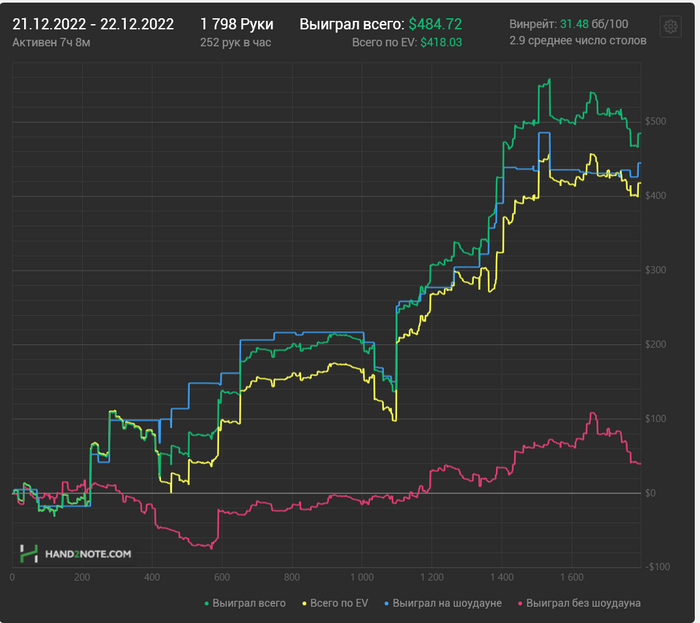Image resolution: width=700 pixels, height=623 pixels.
Task: Click the '$400' label on the vertical axis
Action: 655,195
